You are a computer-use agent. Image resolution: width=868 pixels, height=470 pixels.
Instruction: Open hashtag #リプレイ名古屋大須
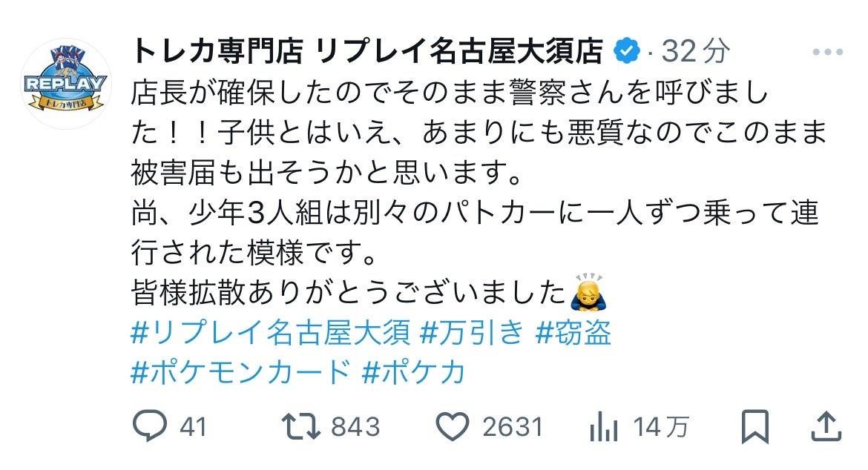(271, 332)
